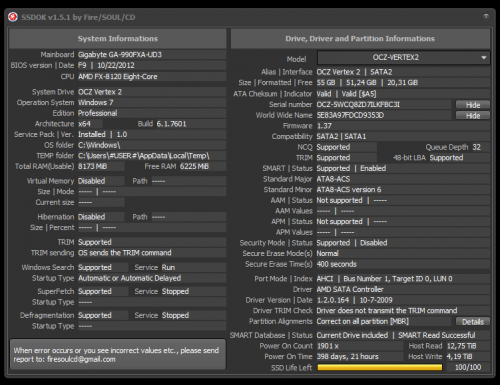This screenshot has width=500, height=385.
Task: Click Firmware value 1.37
Action: (324, 126)
